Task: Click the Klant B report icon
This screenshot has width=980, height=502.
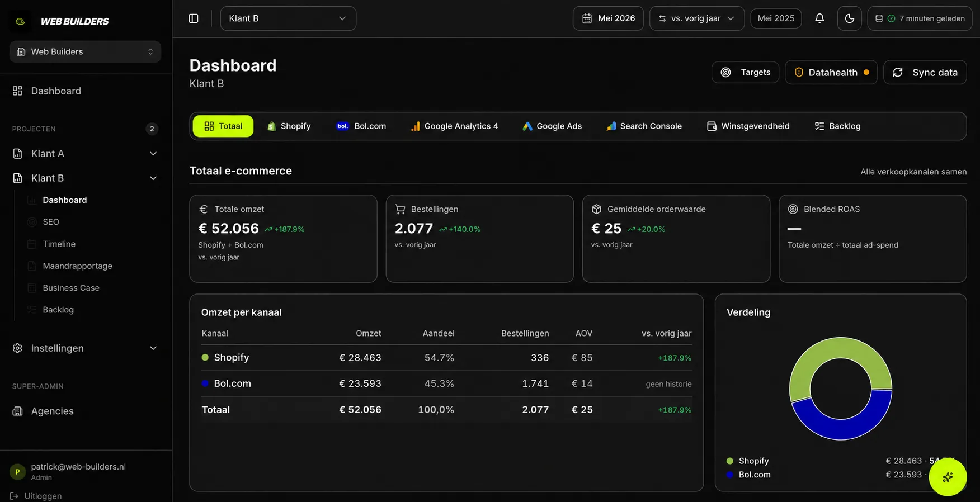Action: point(18,178)
